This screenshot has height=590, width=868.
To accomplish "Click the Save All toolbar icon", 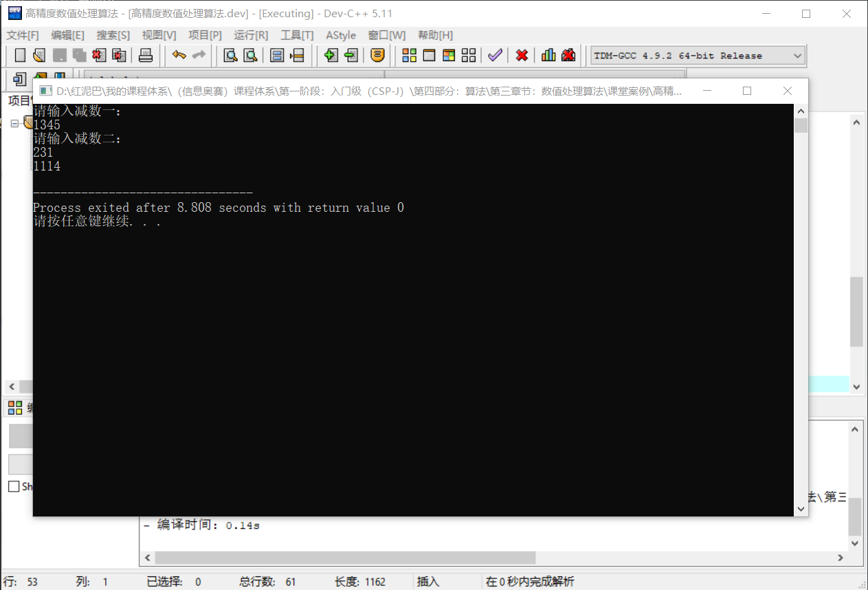I will point(79,56).
